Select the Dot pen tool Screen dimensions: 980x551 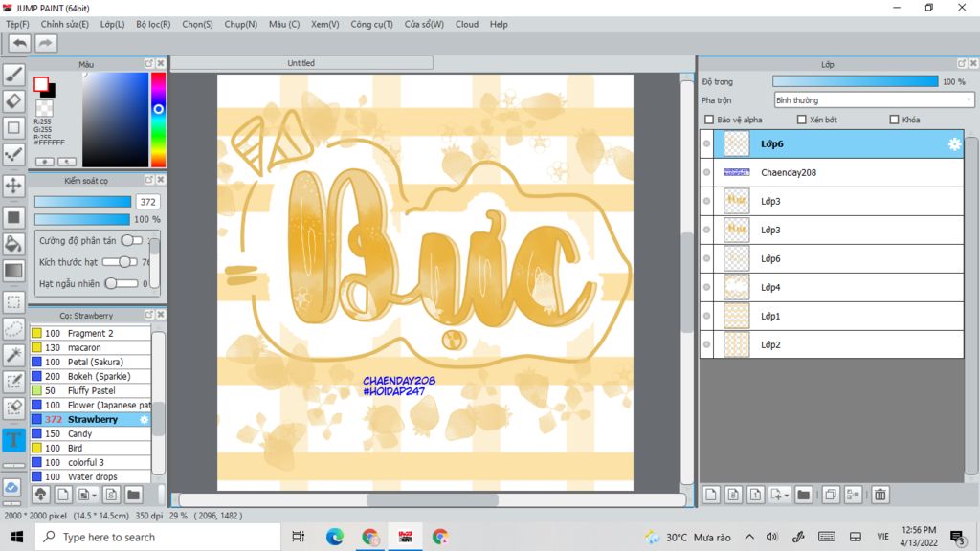click(x=13, y=154)
